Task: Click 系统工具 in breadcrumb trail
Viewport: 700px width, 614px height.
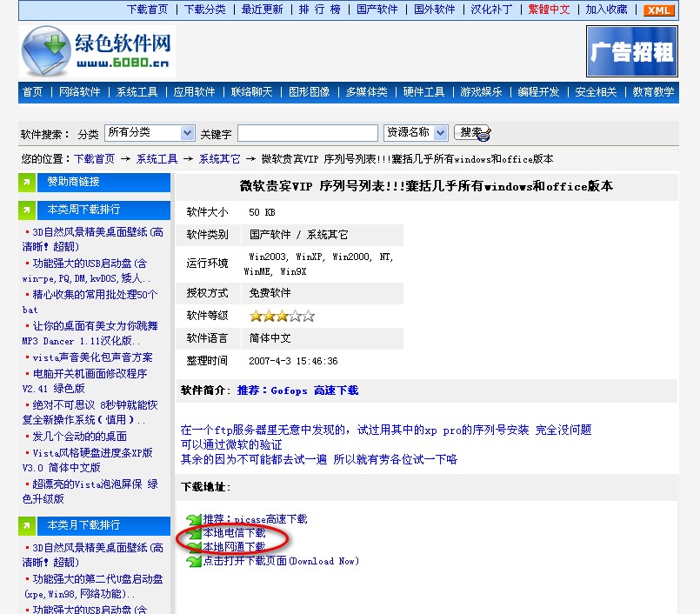Action: pos(157,159)
